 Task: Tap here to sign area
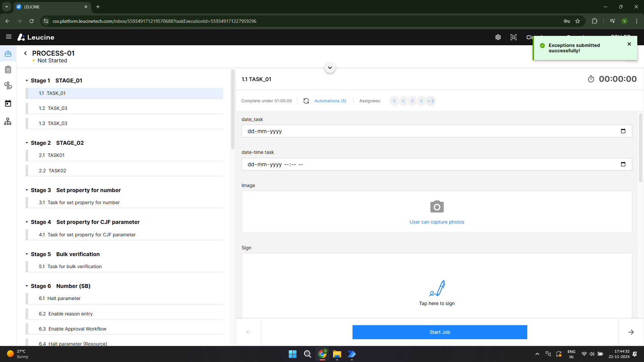tap(437, 303)
